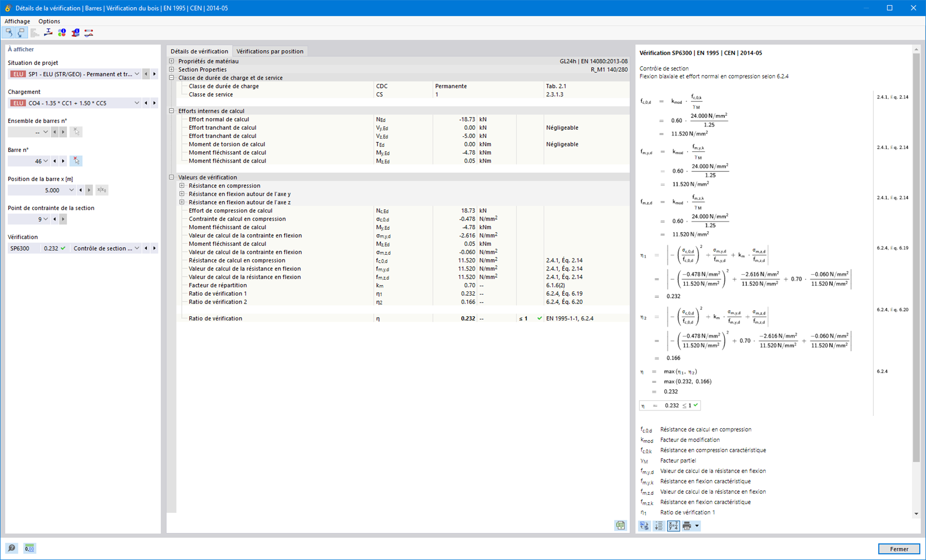Click the Fermer button

click(x=899, y=549)
